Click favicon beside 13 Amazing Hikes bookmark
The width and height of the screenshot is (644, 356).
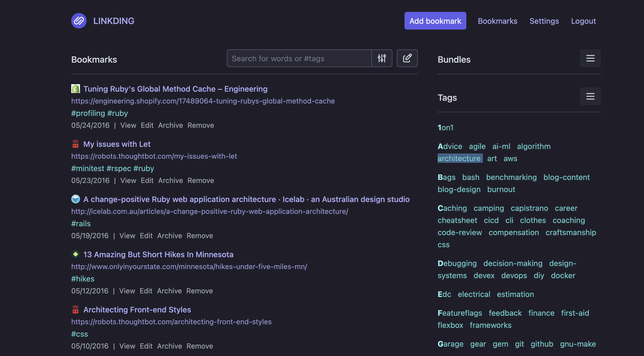75,254
